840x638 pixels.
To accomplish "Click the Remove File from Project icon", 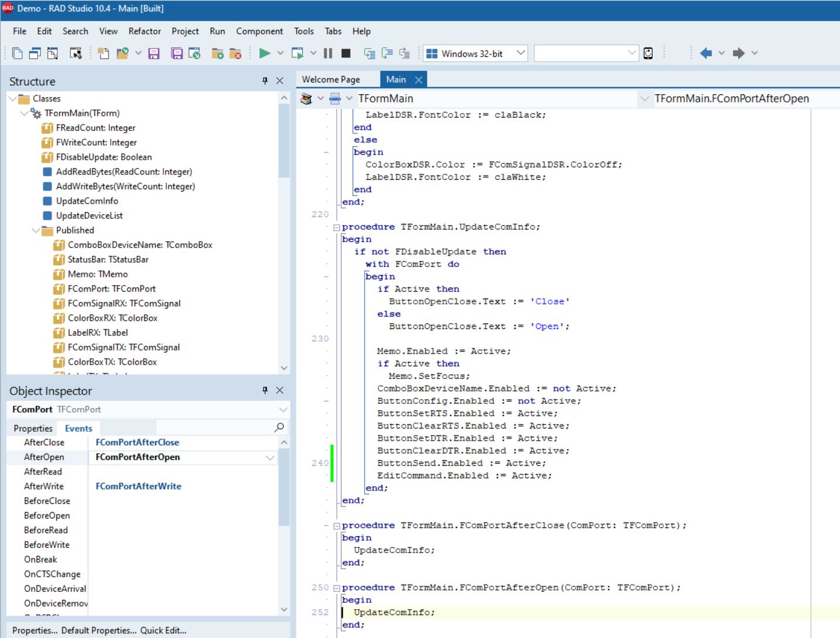I will coord(235,53).
